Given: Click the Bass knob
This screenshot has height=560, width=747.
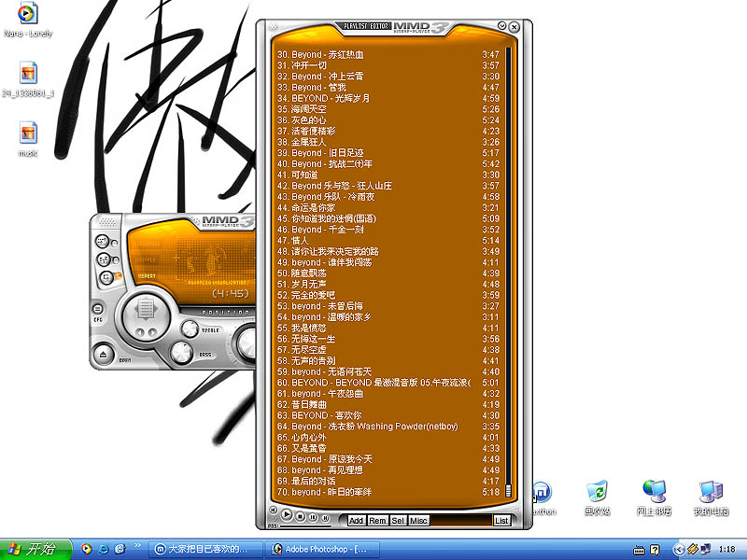Looking at the screenshot, I should click(x=181, y=353).
